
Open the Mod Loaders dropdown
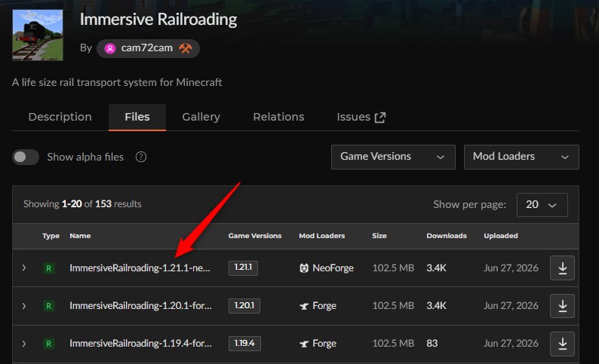pos(521,157)
